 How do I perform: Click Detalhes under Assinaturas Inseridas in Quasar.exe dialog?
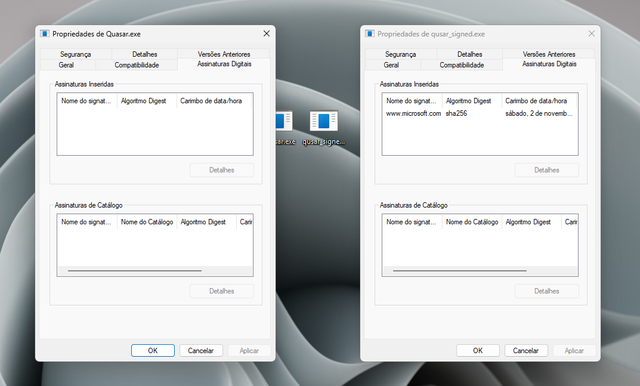click(222, 170)
